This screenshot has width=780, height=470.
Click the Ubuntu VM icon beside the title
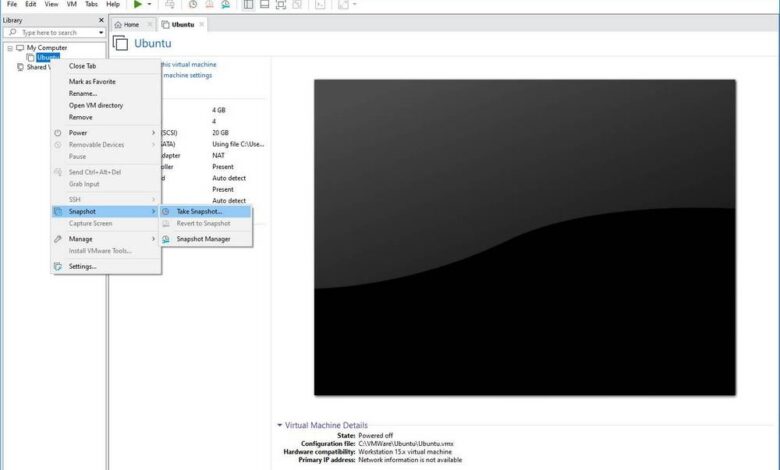tap(120, 43)
